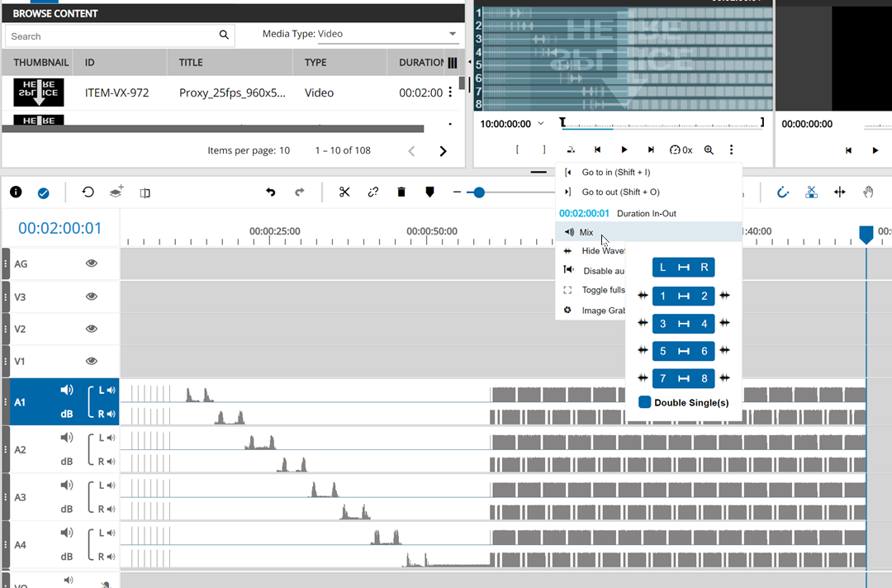Open the three-dot menu for ITEM-VX-972
Screen dimensions: 892x588
tap(450, 92)
